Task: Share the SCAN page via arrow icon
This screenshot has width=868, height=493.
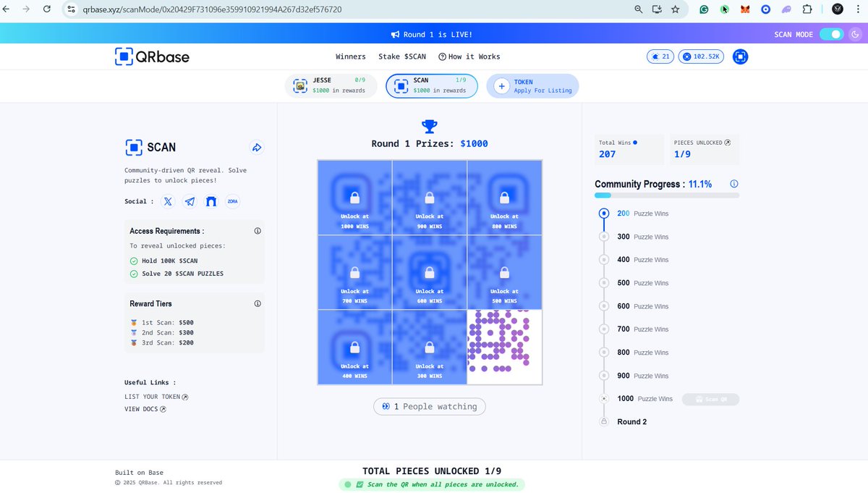Action: coord(256,148)
